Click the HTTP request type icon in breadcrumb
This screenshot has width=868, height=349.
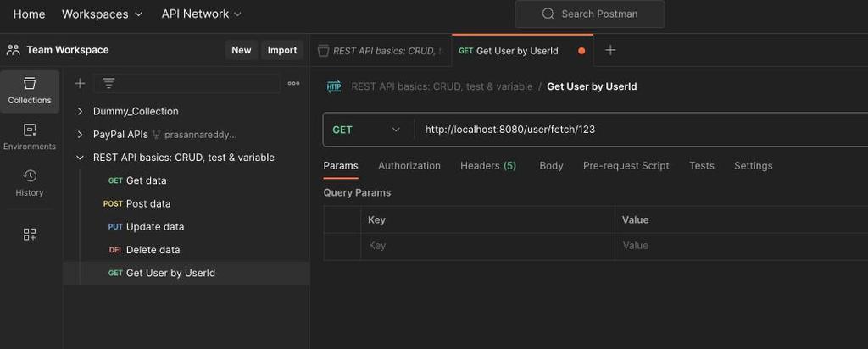pyautogui.click(x=334, y=87)
